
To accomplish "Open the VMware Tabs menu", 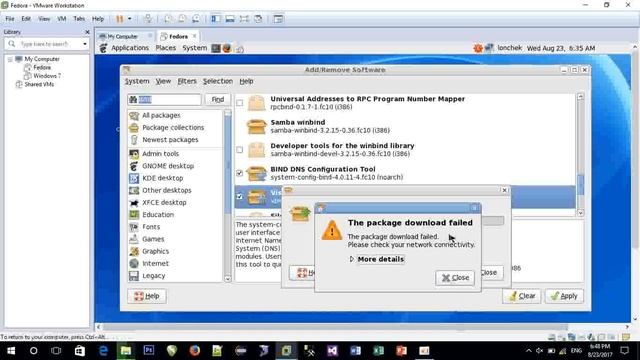I will click(x=79, y=19).
